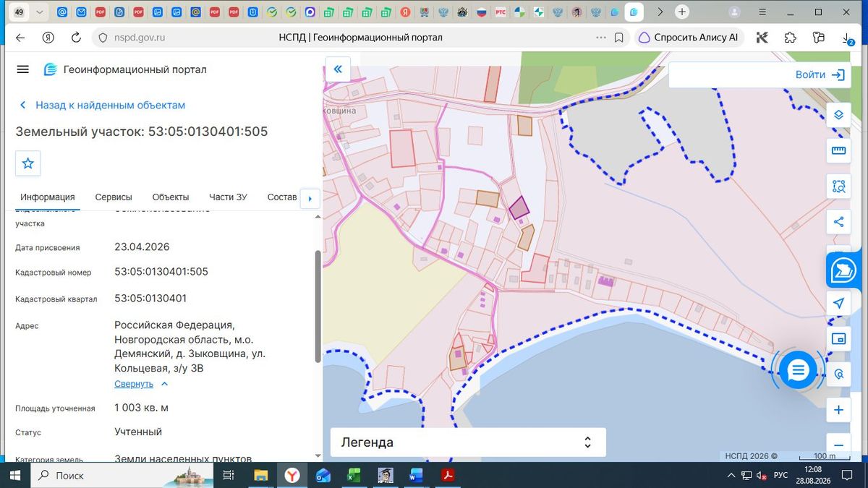Switch to the Сервисы tab

click(x=114, y=197)
